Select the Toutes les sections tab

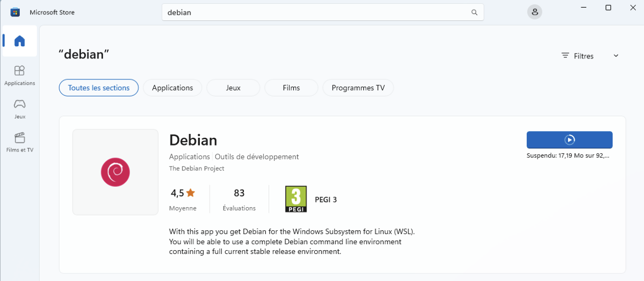[x=99, y=88]
